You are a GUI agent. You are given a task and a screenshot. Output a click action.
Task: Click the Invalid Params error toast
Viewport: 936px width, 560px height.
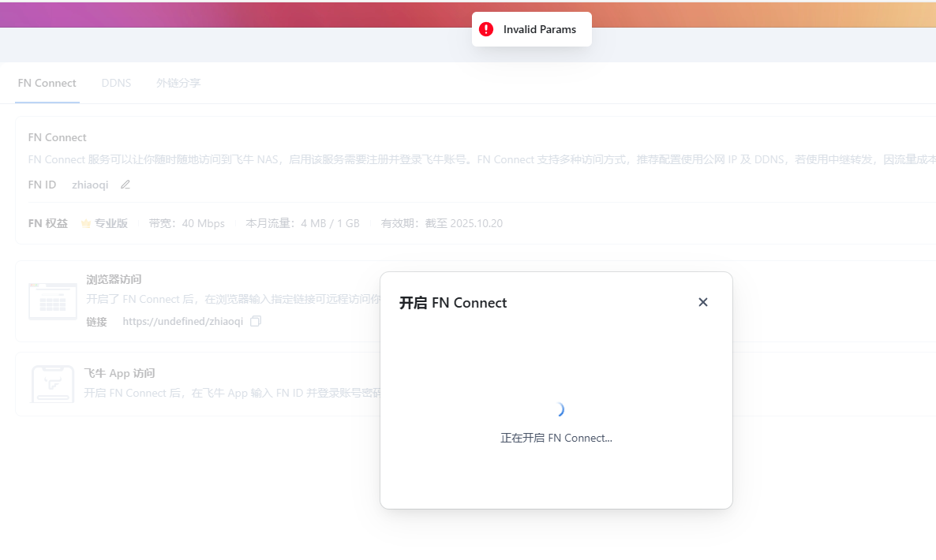point(531,28)
